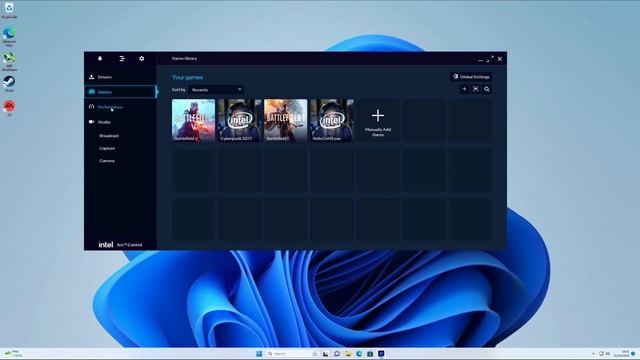Click the search magnifier icon in the game library
This screenshot has width=640, height=360.
(x=487, y=89)
